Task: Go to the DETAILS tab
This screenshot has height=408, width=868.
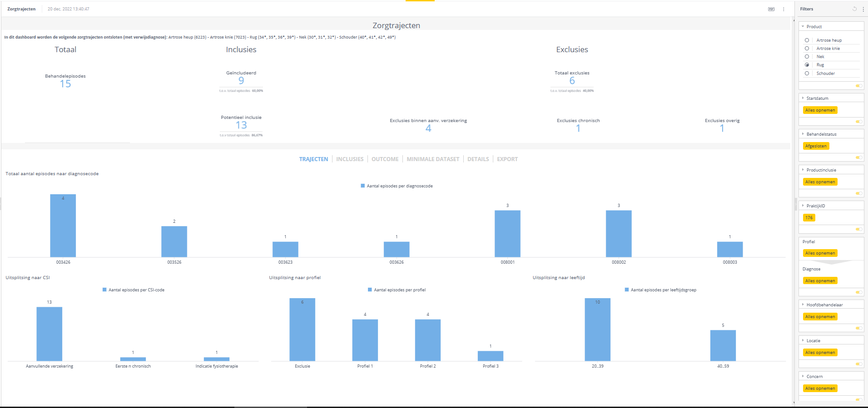Action: pyautogui.click(x=478, y=159)
